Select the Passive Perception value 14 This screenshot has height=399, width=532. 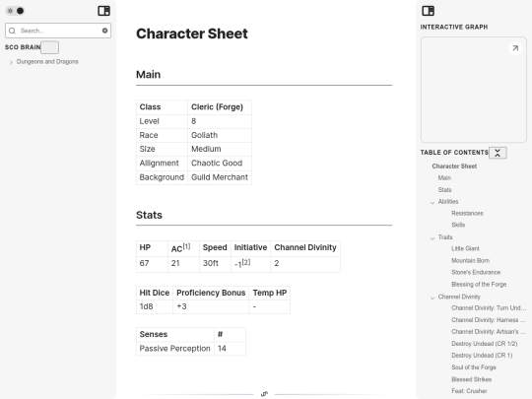[230, 349]
